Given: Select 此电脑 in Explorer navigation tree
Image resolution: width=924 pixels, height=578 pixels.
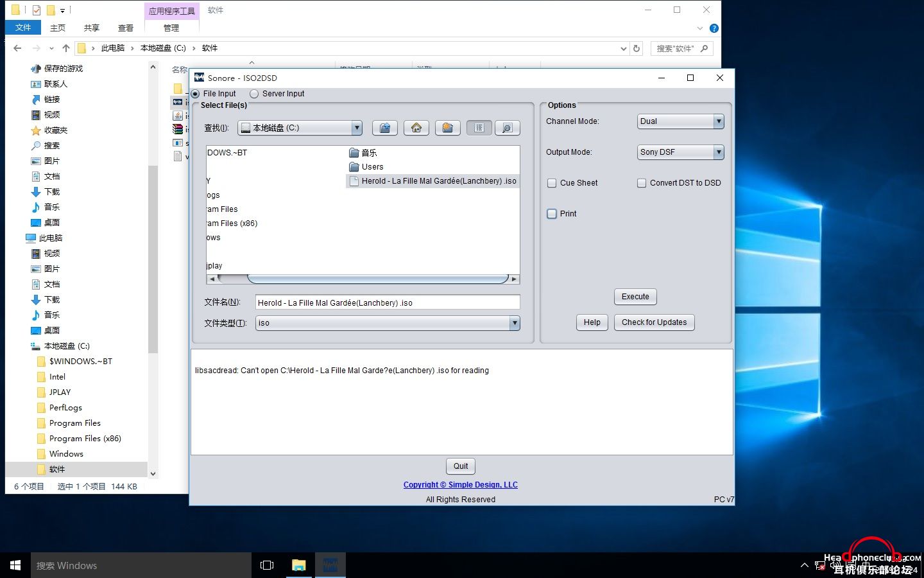Looking at the screenshot, I should tap(44, 238).
